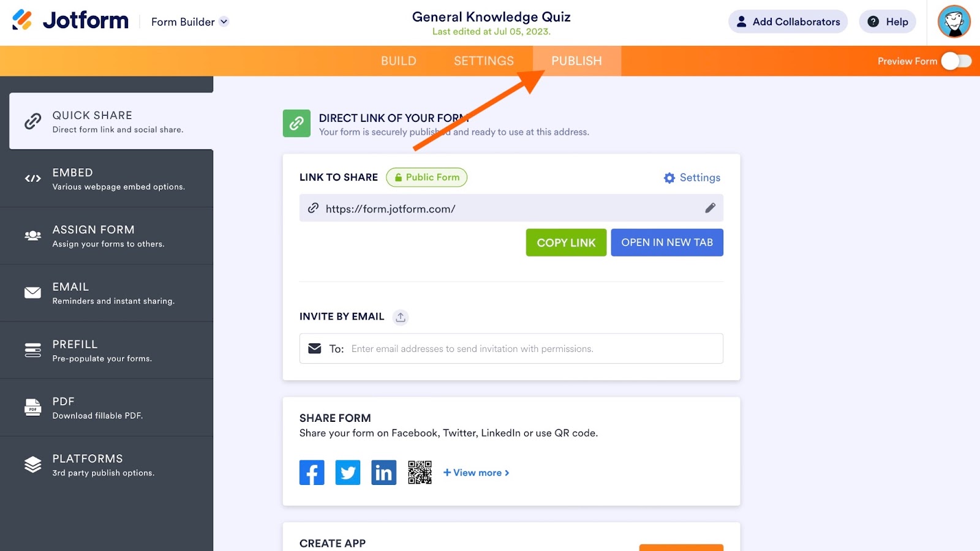The width and height of the screenshot is (980, 551).
Task: Click Open in New Tab button
Action: tap(667, 242)
